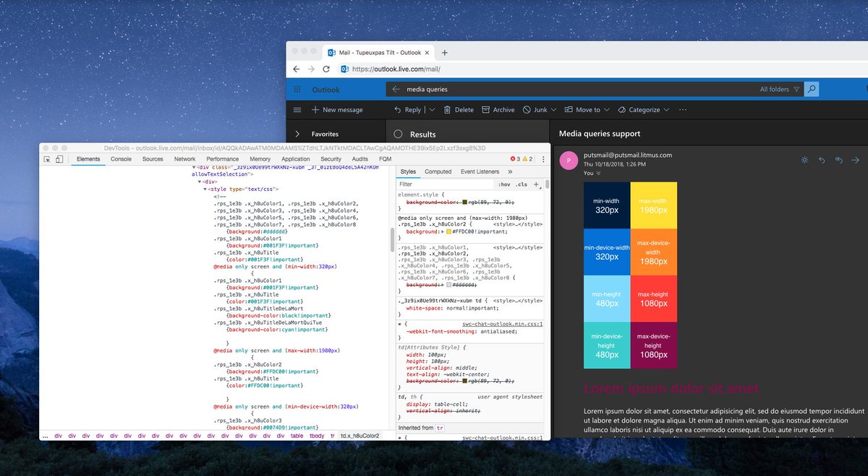Exit search with the back arrow
This screenshot has height=476, width=868.
click(x=396, y=90)
